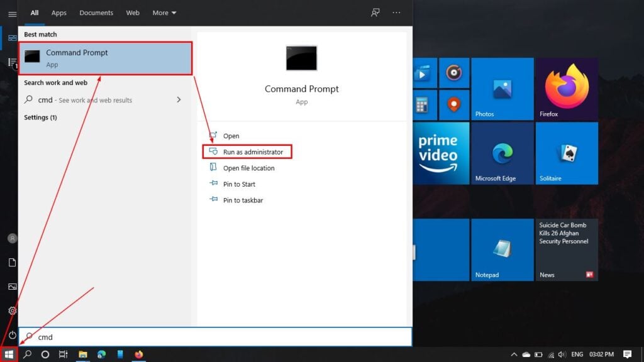Viewport: 644px width, 362px height.
Task: Open the three-dots options menu in search header
Action: (x=396, y=13)
